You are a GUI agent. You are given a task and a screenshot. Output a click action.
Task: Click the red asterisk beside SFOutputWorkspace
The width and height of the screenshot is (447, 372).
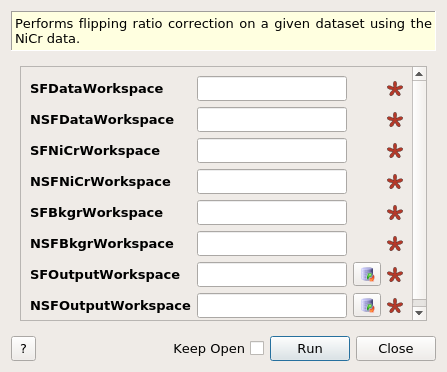point(395,275)
